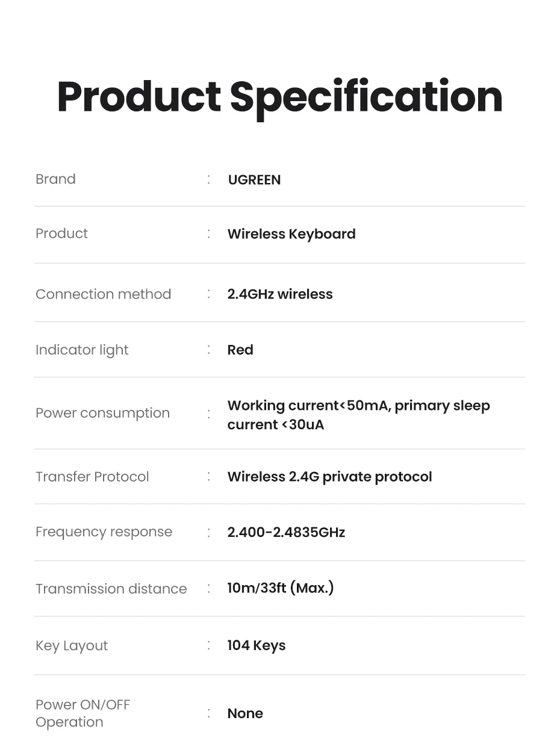Click the Connection method label

[x=103, y=294]
